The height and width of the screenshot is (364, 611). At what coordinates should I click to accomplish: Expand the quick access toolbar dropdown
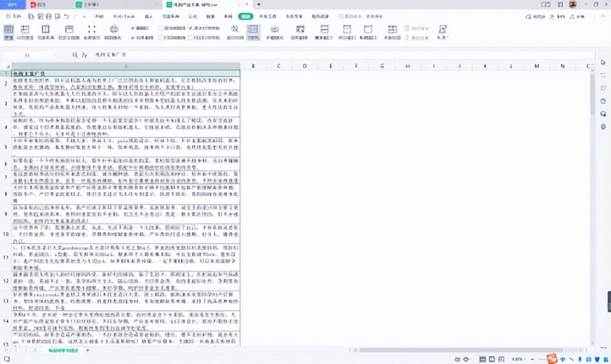click(84, 16)
